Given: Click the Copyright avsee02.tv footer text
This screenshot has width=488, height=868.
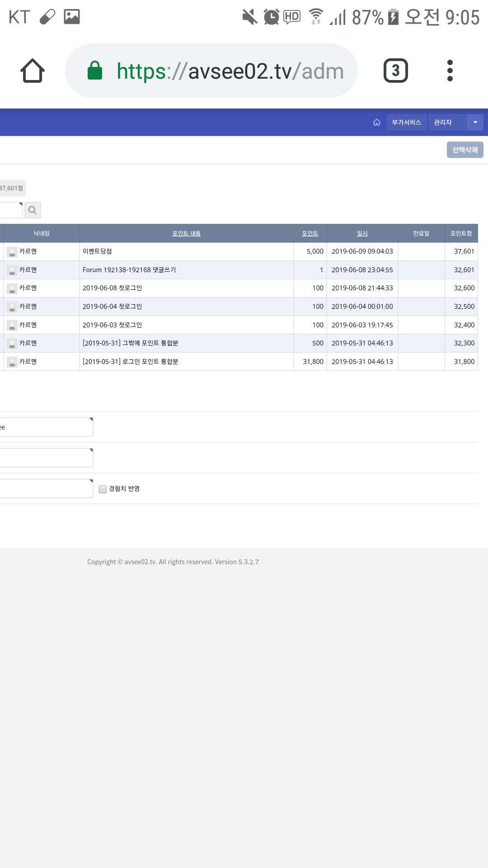Looking at the screenshot, I should (173, 562).
